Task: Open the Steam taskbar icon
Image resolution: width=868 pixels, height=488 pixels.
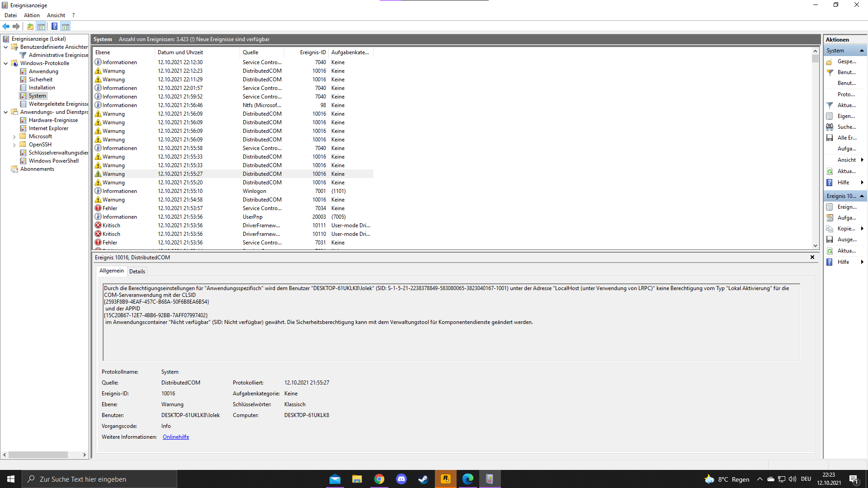Action: point(423,479)
